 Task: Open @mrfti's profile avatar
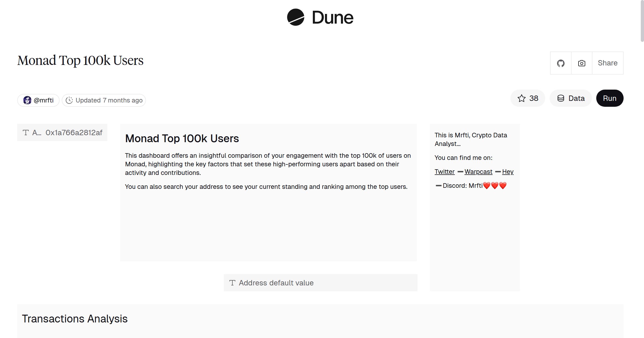pos(28,100)
